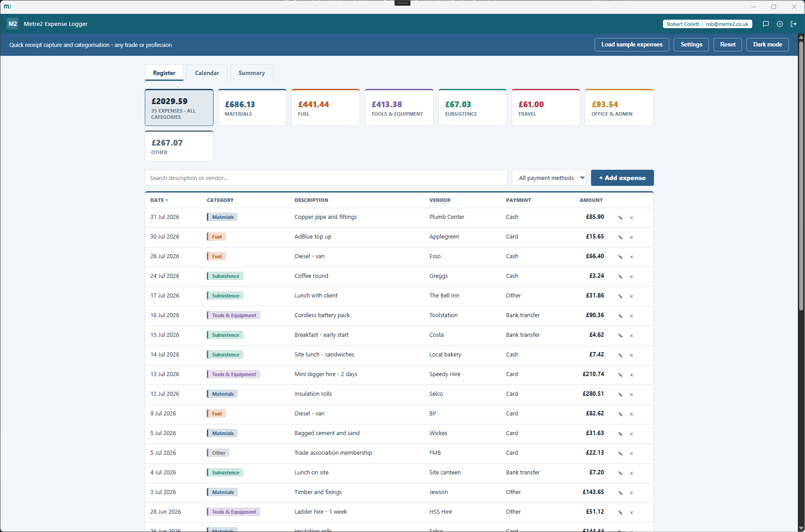
Task: Click the Add expense button
Action: click(x=622, y=178)
